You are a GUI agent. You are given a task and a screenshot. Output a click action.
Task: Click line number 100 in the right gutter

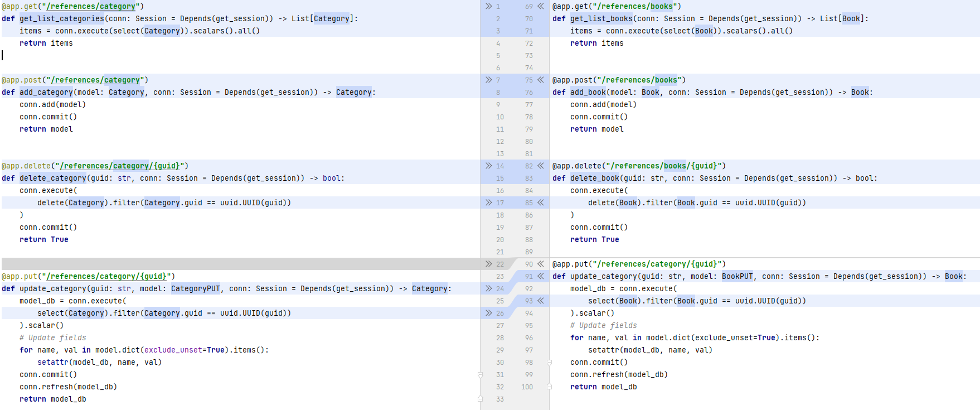pyautogui.click(x=527, y=387)
